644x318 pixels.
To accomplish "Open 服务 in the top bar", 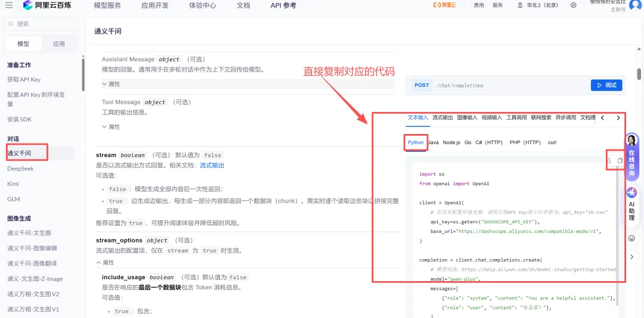I will pos(498,5).
